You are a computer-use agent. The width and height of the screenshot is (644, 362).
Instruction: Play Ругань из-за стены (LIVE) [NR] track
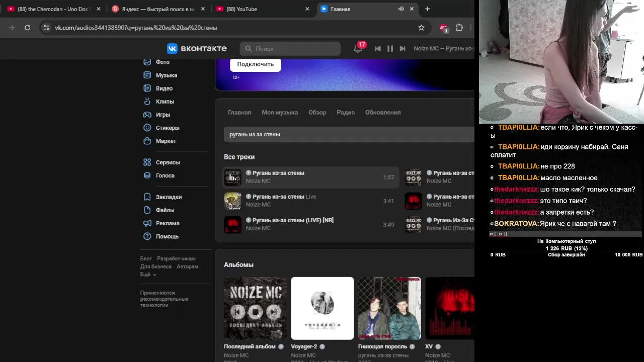[x=311, y=224]
